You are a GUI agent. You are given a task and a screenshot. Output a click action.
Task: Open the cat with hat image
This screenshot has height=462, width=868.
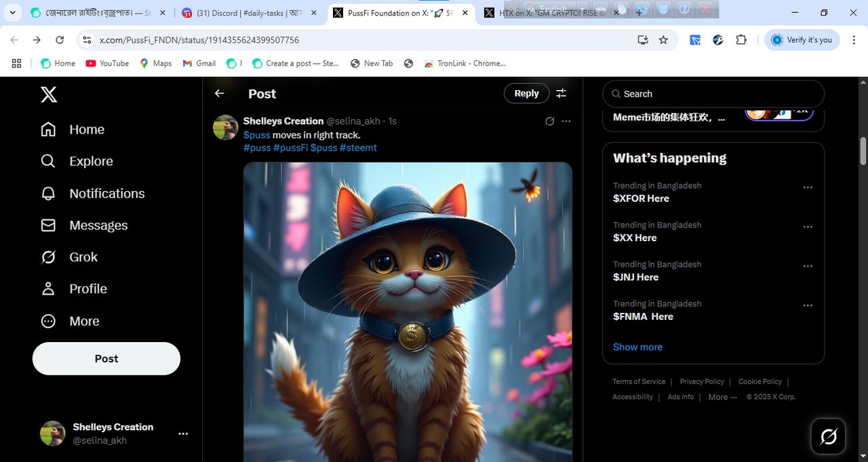(408, 312)
